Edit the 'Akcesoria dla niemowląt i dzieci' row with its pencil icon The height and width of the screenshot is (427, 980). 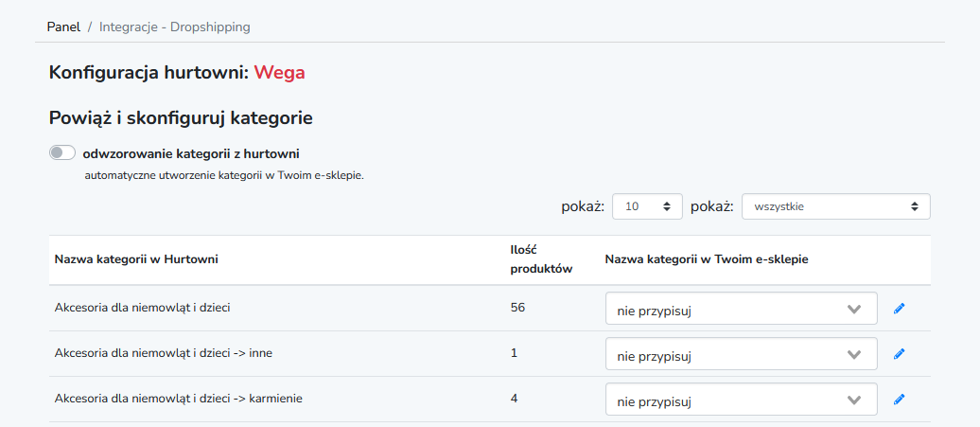[x=900, y=309]
